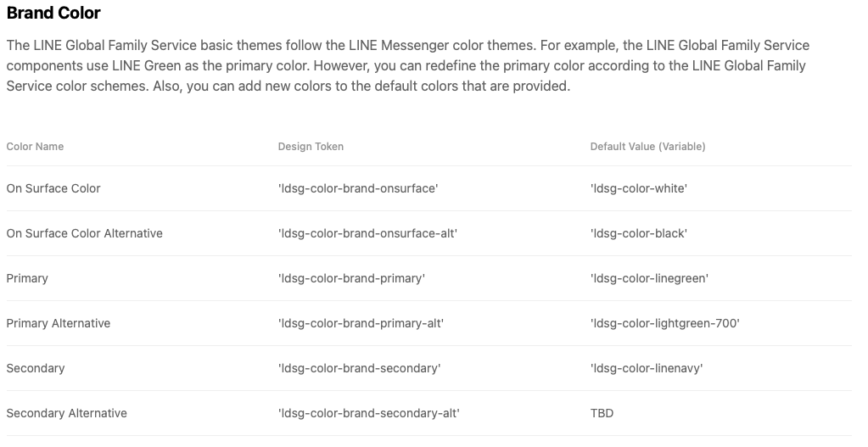Click the 'ldsg-color-brand-secondary-alt' token text

[x=368, y=413]
